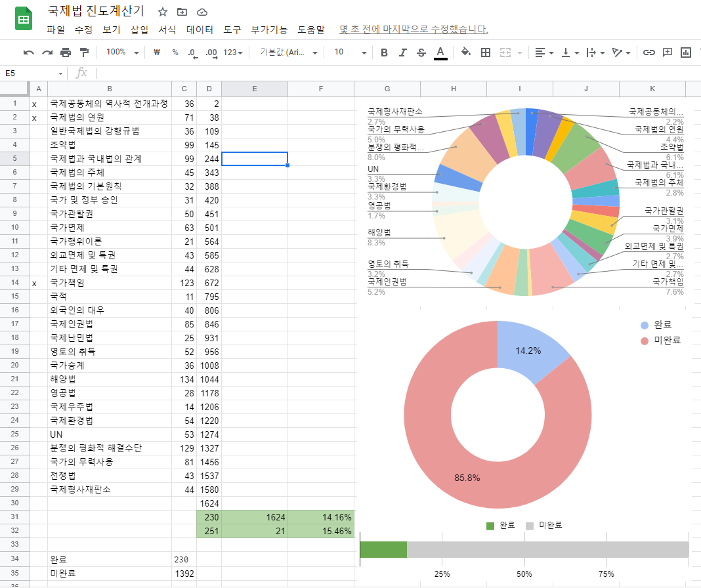Toggle bold formatting
This screenshot has height=588, width=701.
[x=384, y=52]
